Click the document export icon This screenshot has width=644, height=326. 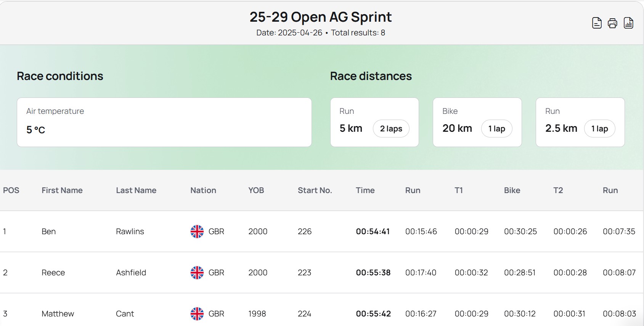(597, 23)
